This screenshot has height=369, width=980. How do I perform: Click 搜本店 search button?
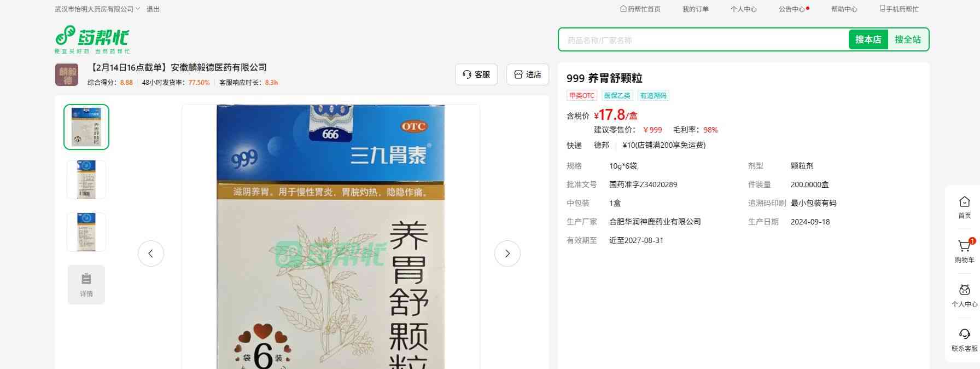(x=868, y=39)
